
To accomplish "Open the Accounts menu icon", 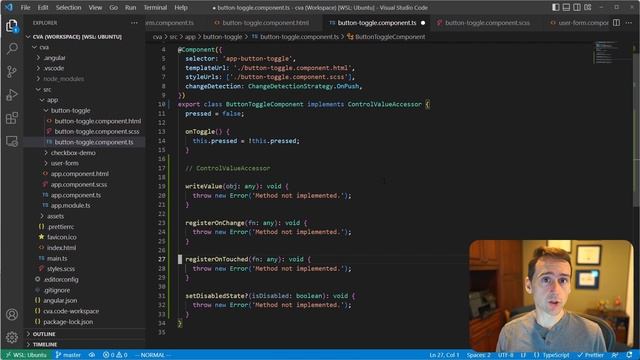I will pyautogui.click(x=12, y=315).
